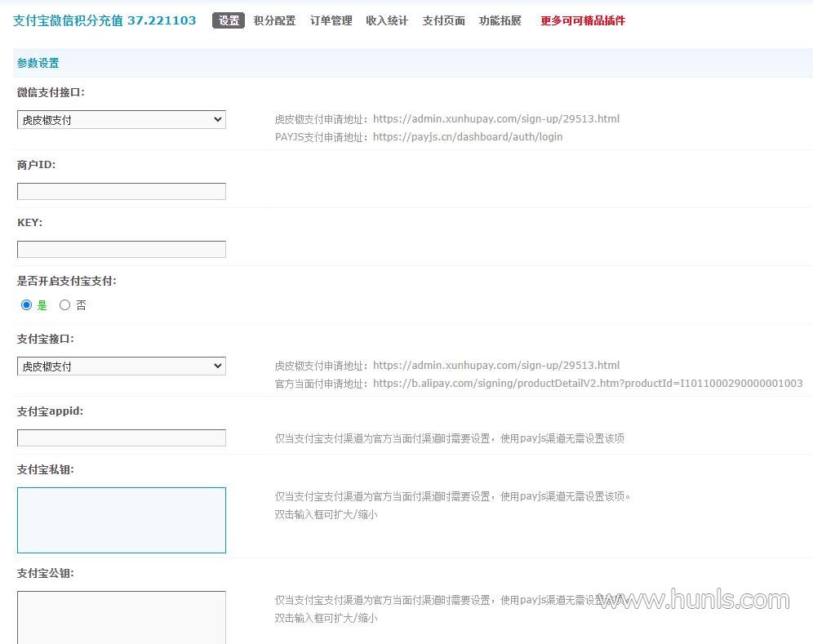Select 否 to disable Alipay payment
Image resolution: width=813 pixels, height=644 pixels.
point(64,305)
